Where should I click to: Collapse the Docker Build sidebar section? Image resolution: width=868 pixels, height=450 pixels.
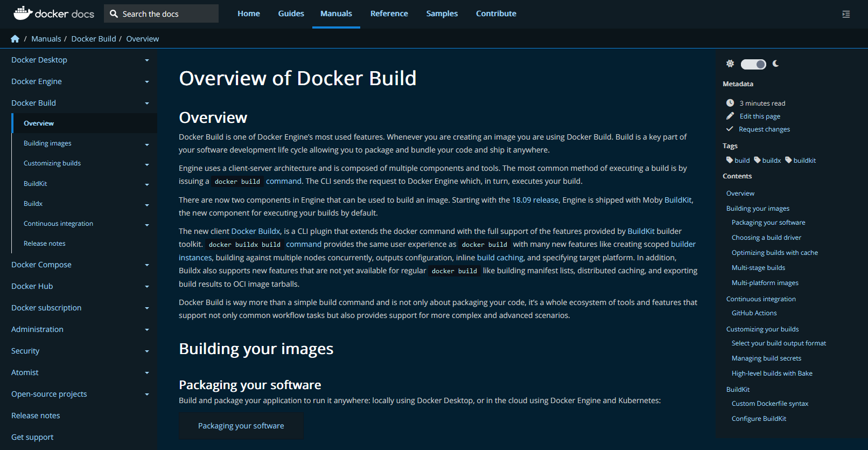(x=146, y=103)
